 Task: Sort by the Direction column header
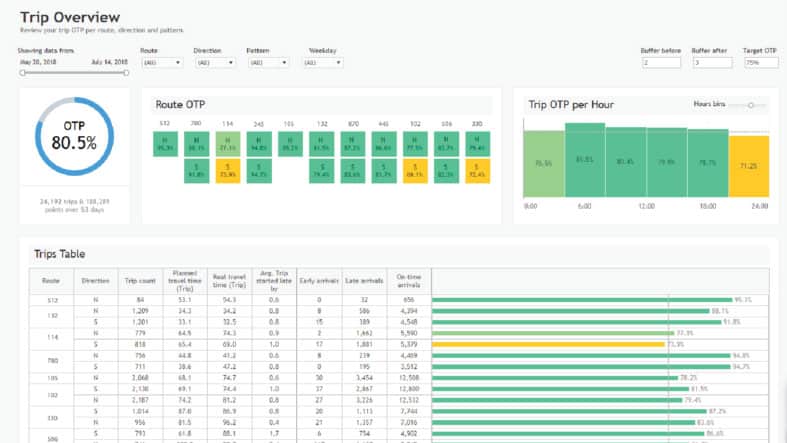click(x=95, y=281)
